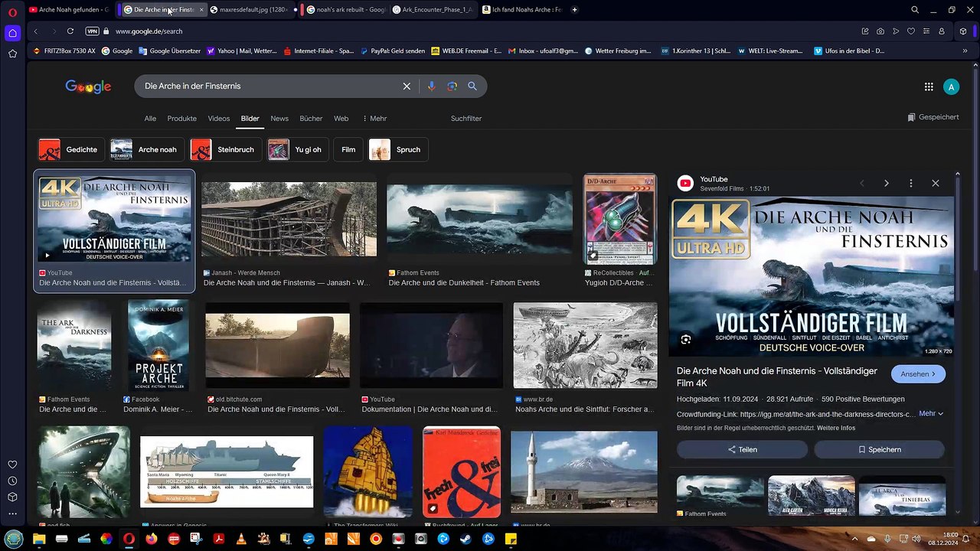The height and width of the screenshot is (551, 980).
Task: Open sidebar three-dot more options
Action: [12, 514]
